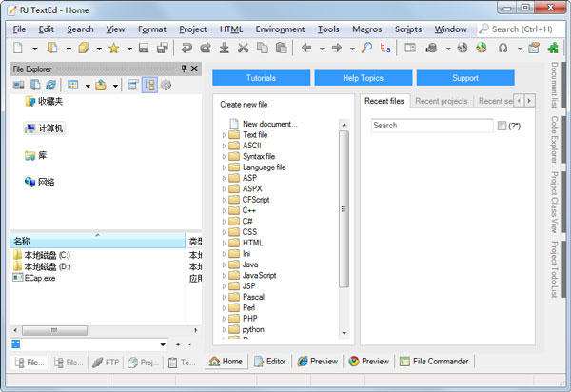Click the gear settings icon in File Explorer
Image resolution: width=571 pixels, height=392 pixels.
click(166, 85)
